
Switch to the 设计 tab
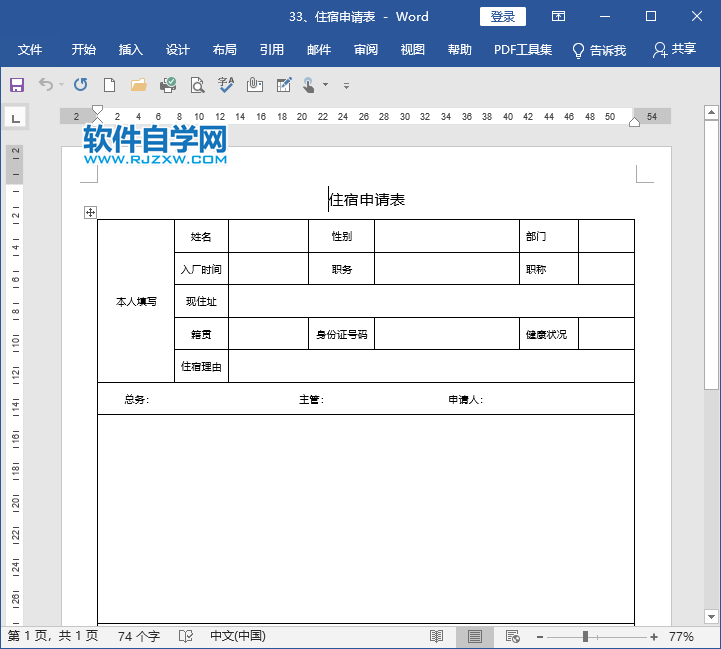(x=178, y=49)
